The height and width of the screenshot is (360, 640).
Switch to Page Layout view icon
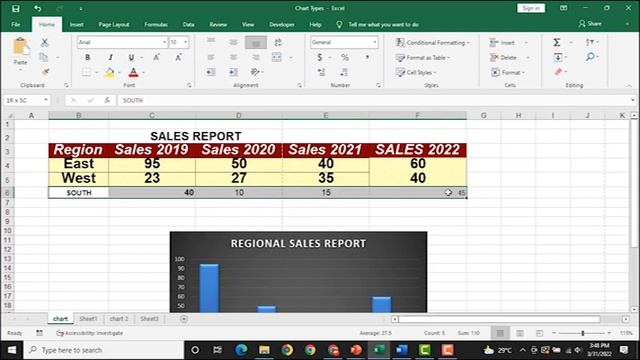[520, 333]
